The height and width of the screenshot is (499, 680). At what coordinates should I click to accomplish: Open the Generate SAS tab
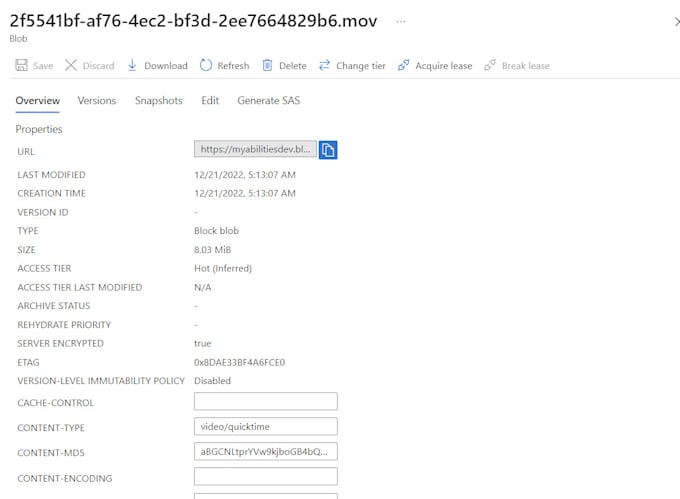point(268,101)
